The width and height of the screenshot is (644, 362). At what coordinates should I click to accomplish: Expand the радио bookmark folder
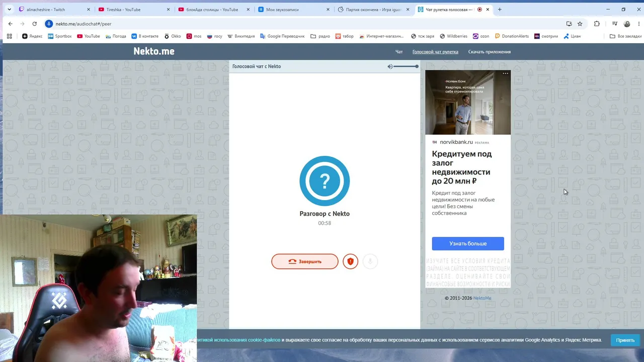(x=320, y=36)
